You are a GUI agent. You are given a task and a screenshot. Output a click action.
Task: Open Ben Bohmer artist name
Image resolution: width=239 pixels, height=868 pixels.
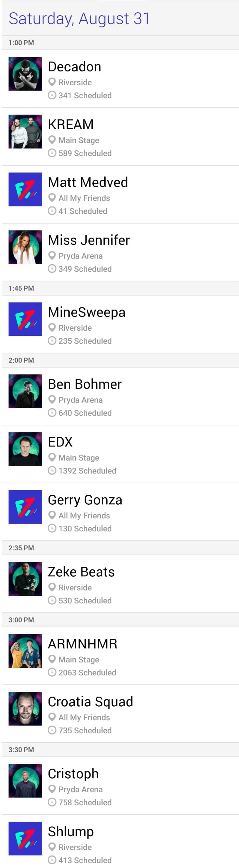(x=85, y=384)
